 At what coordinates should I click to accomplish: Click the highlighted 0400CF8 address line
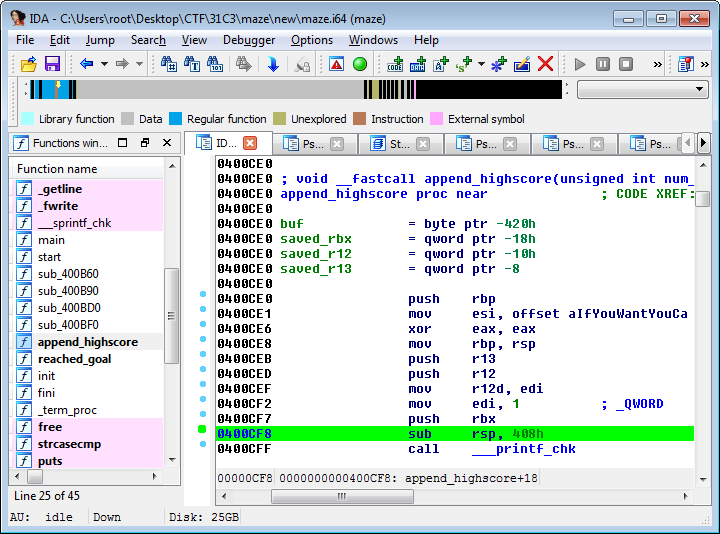455,433
